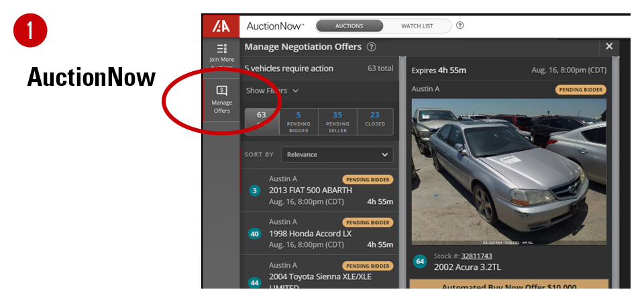The width and height of the screenshot is (644, 302).
Task: Click item number badge 64
Action: (x=420, y=261)
